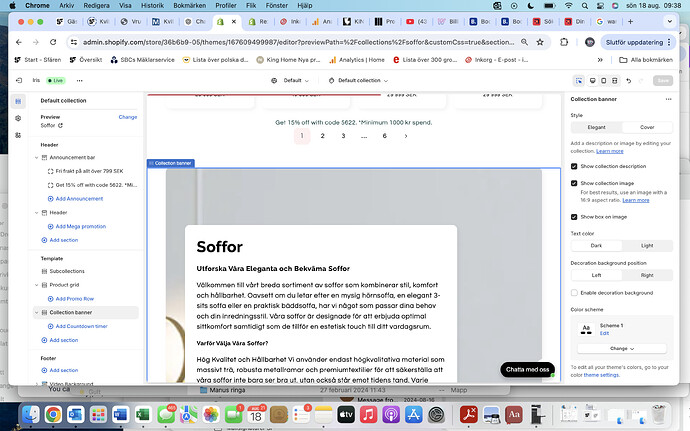Toggle the inspector selection tool icon

click(579, 81)
